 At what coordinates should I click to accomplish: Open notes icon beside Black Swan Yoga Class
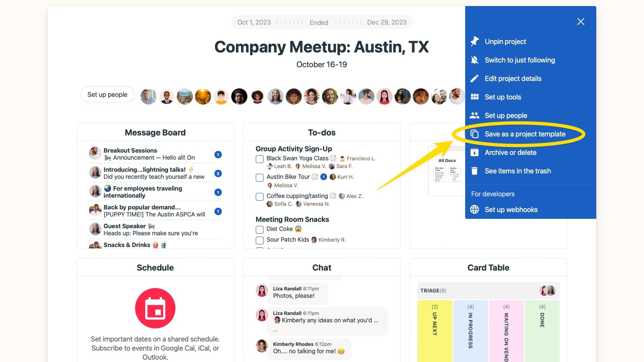click(333, 158)
